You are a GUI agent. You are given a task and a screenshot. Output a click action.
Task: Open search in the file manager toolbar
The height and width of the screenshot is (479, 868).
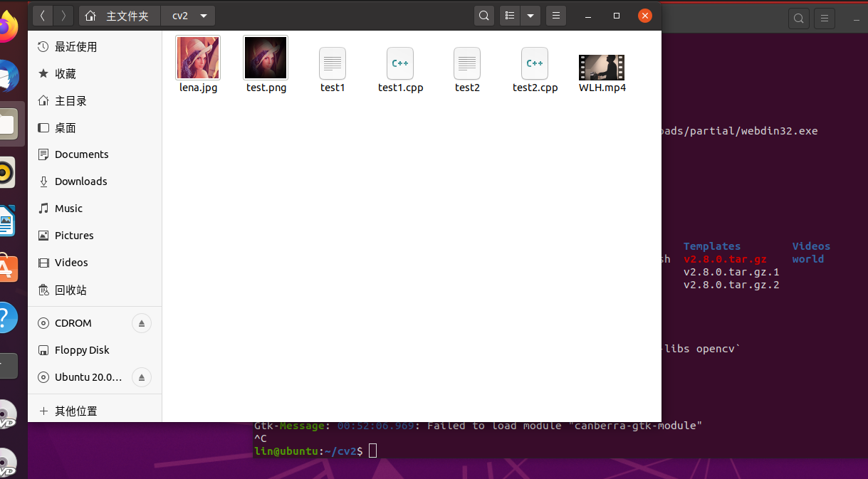483,15
